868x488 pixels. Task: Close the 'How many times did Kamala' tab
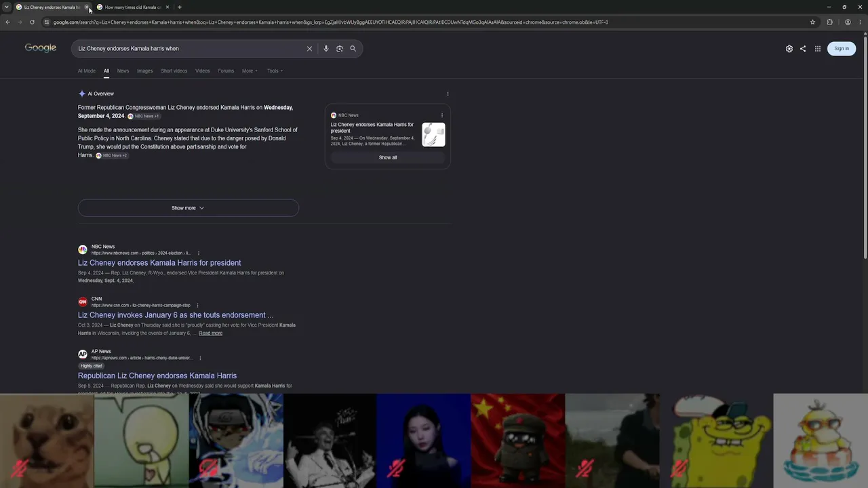[x=167, y=7]
